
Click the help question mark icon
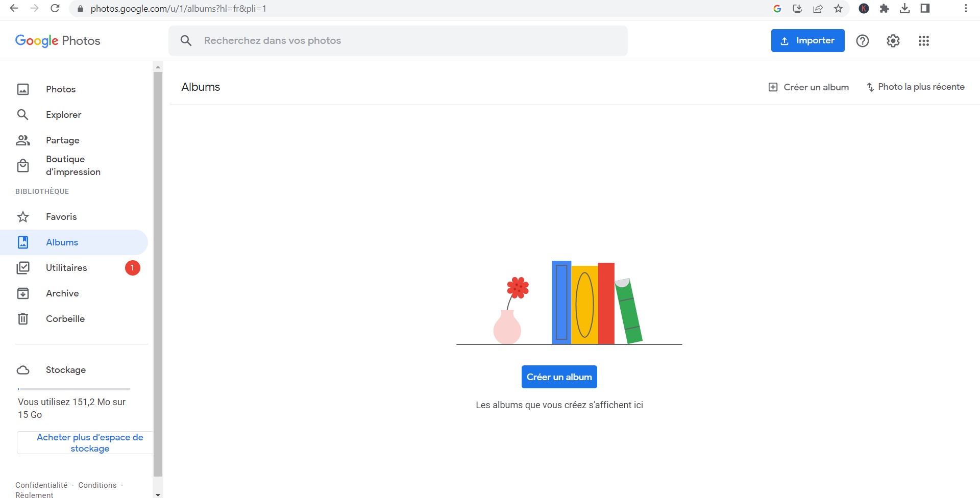point(862,41)
